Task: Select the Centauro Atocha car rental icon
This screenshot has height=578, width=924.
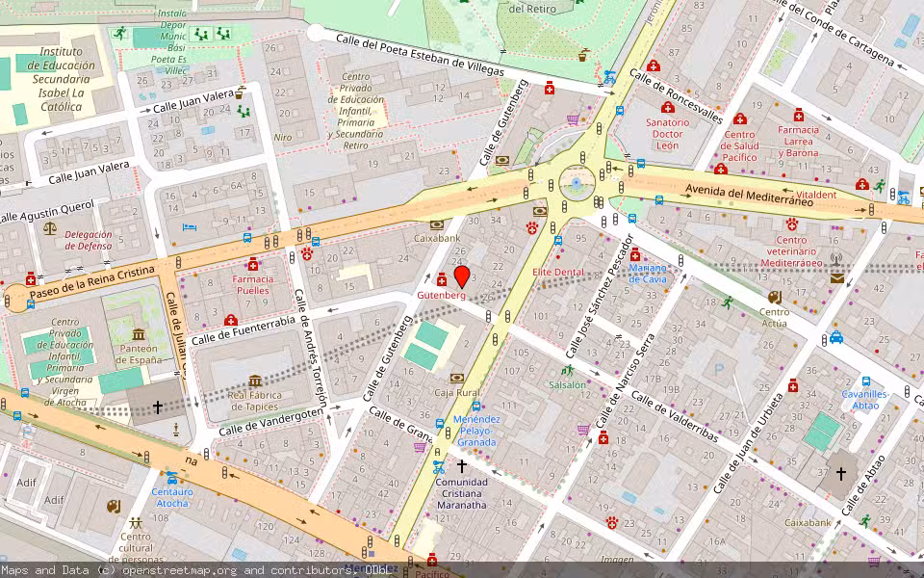Action: click(x=171, y=479)
